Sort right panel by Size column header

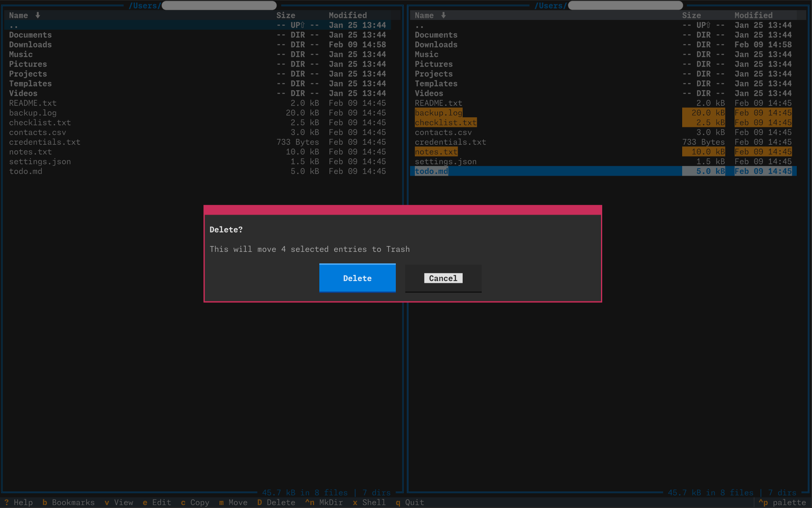coord(691,15)
